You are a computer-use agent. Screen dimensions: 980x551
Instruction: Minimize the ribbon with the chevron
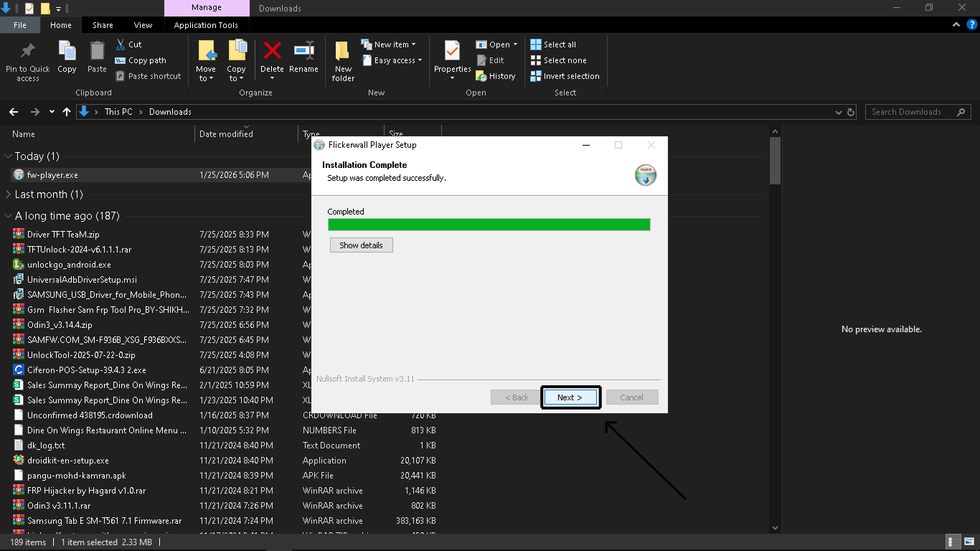click(956, 24)
